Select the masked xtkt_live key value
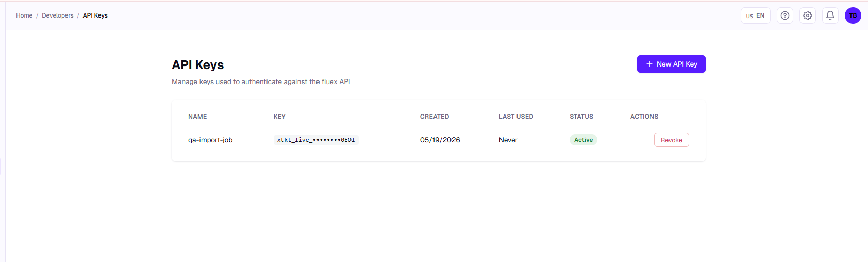 pyautogui.click(x=316, y=140)
